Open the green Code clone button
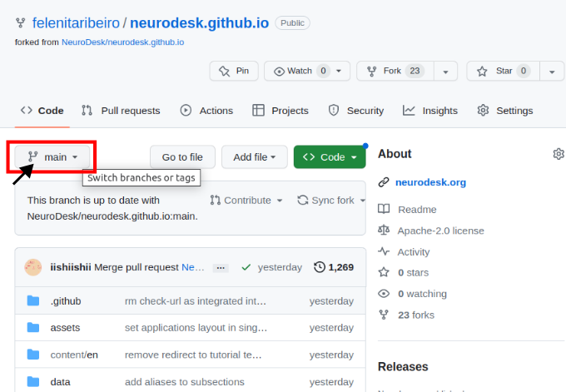566x392 pixels. 330,157
